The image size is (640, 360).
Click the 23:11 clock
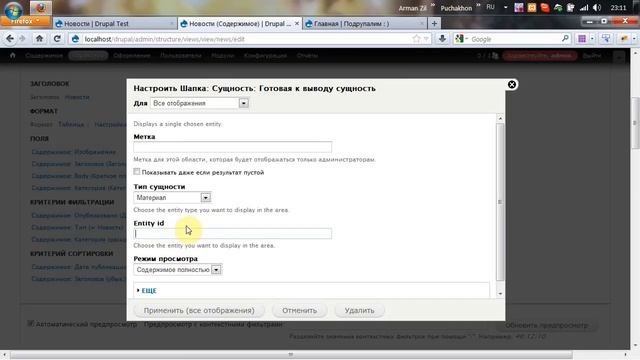tap(618, 7)
